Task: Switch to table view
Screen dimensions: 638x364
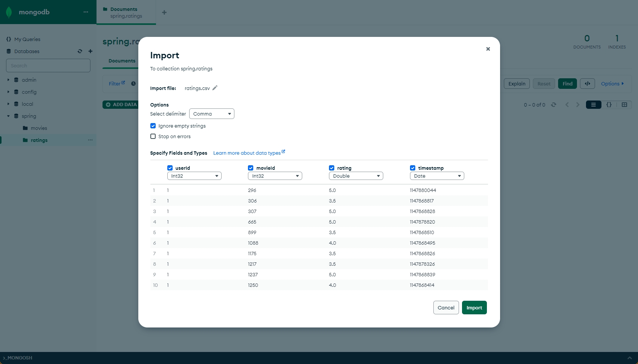Action: click(x=624, y=105)
